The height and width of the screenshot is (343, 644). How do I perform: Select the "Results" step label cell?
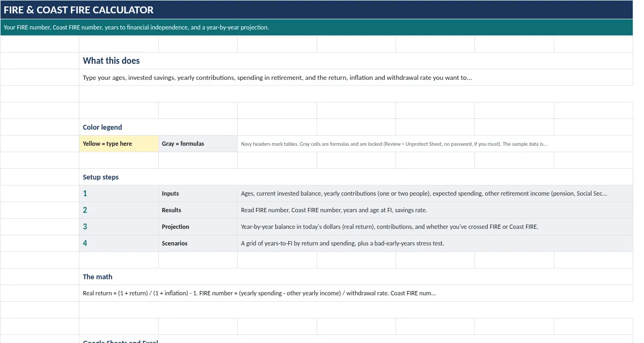(198, 210)
